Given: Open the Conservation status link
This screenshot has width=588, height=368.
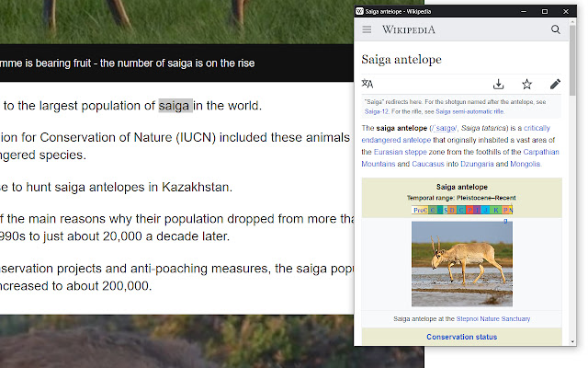Looking at the screenshot, I should 461,337.
